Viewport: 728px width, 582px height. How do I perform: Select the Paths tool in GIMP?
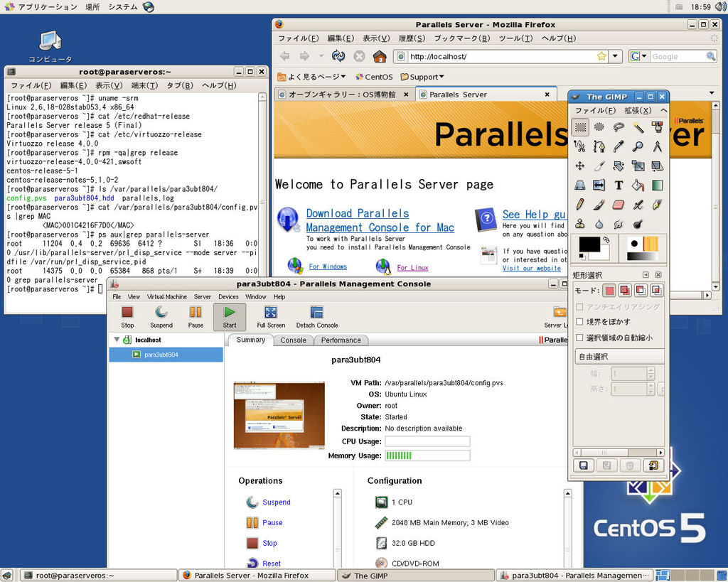point(599,146)
